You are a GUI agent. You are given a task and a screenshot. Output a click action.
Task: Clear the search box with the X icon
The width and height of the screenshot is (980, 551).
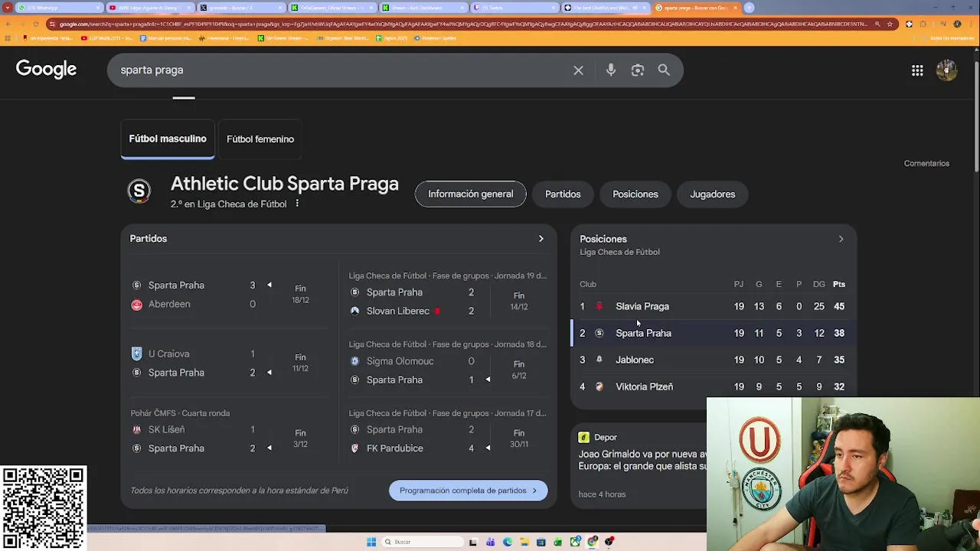[578, 70]
